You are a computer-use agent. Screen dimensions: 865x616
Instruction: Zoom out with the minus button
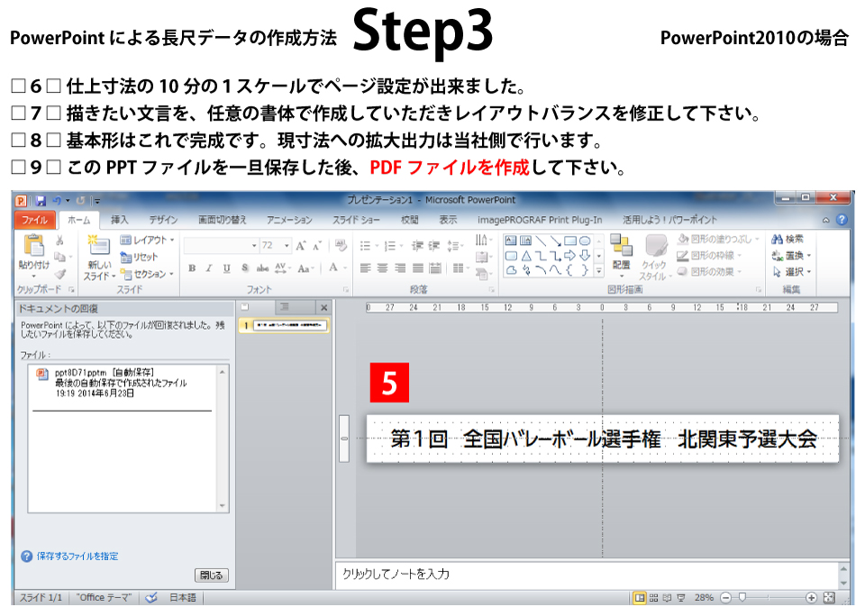point(726,597)
